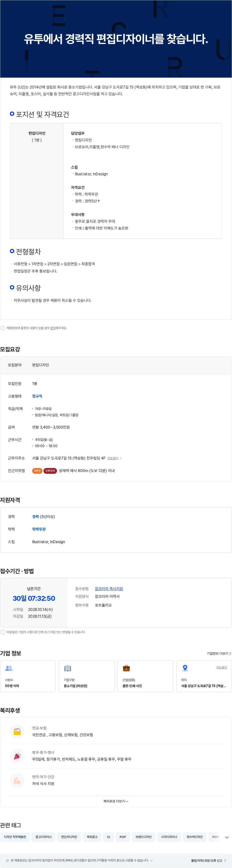Click the gray circle icon in the footer notice
The height and width of the screenshot is (868, 232).
7,860
